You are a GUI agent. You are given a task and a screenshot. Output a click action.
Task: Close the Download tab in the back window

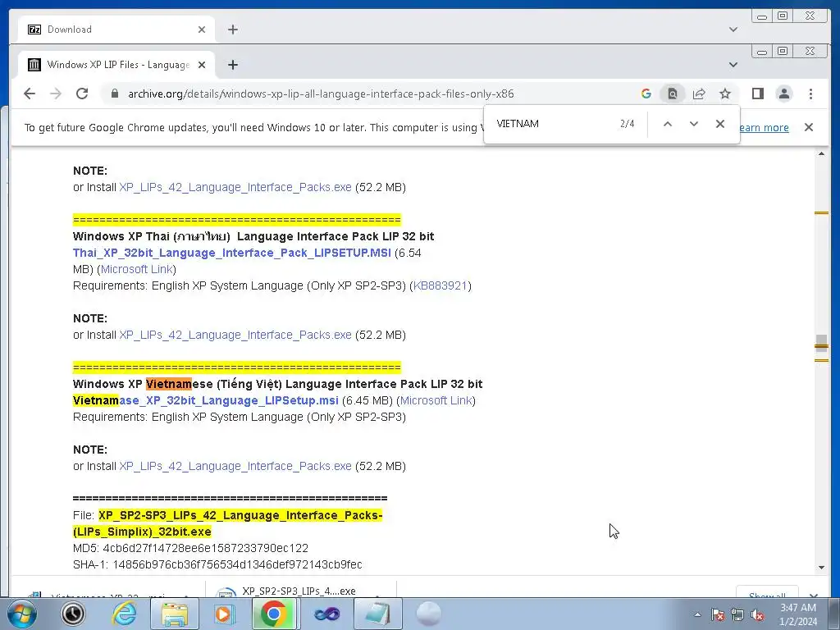[x=202, y=30]
